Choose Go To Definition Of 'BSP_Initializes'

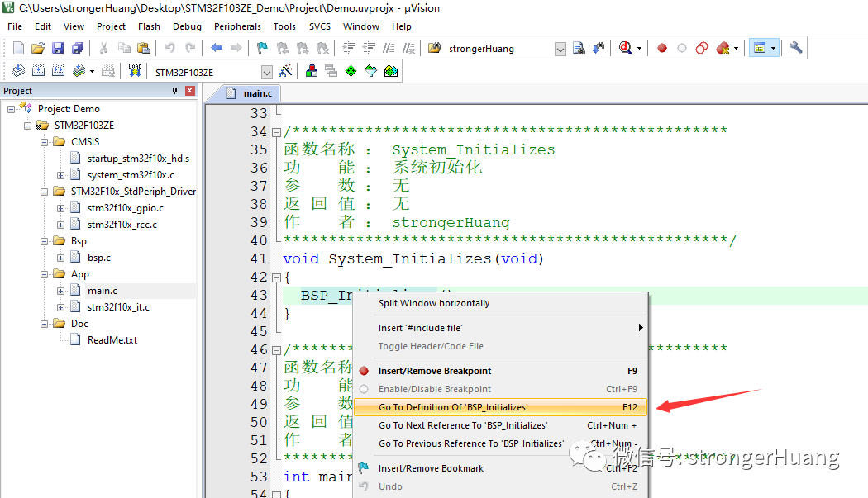tap(500, 407)
